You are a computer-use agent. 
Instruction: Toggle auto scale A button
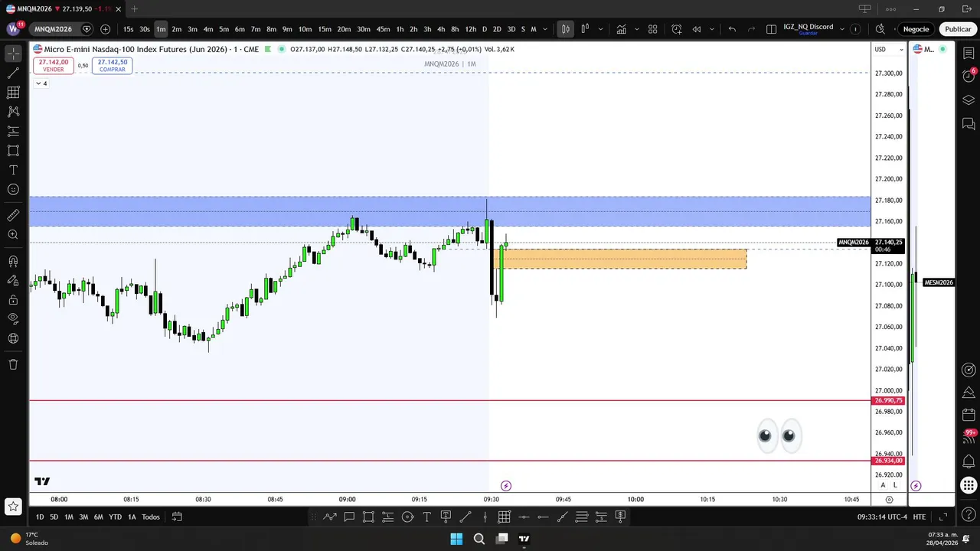point(883,485)
